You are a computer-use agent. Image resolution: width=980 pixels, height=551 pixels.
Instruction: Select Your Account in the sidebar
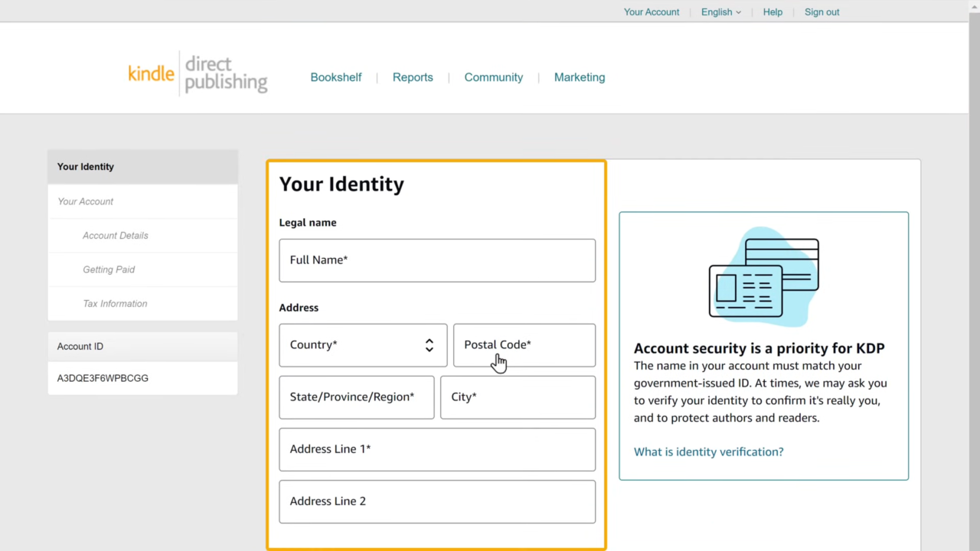click(x=142, y=201)
